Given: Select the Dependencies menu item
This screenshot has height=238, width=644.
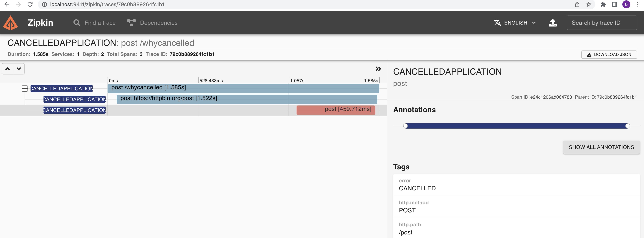Looking at the screenshot, I should (x=158, y=23).
